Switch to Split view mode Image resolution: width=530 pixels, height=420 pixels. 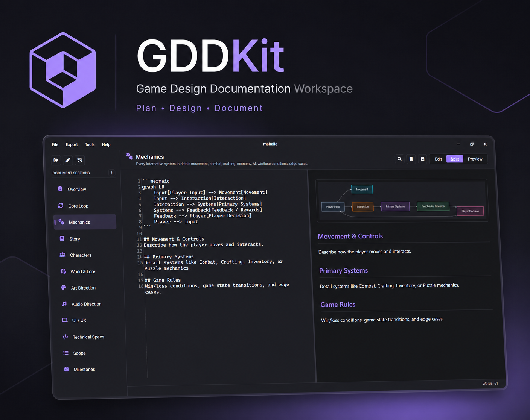[455, 159]
